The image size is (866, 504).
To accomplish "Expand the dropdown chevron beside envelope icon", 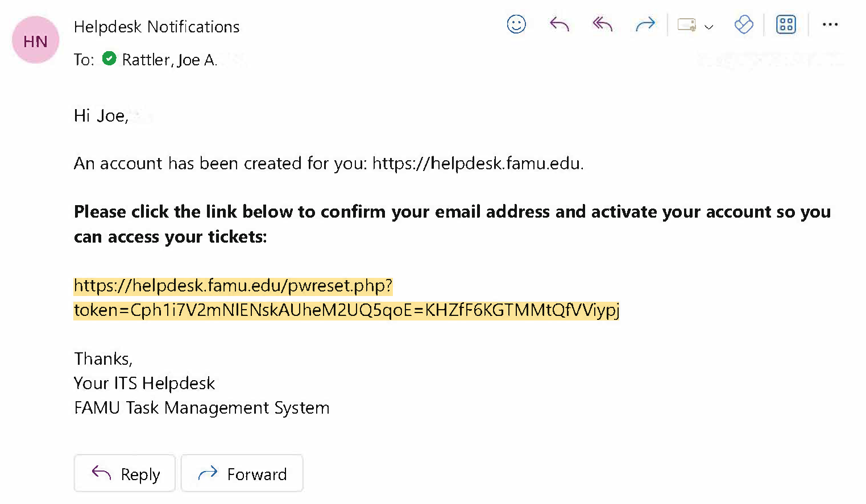I will [709, 26].
